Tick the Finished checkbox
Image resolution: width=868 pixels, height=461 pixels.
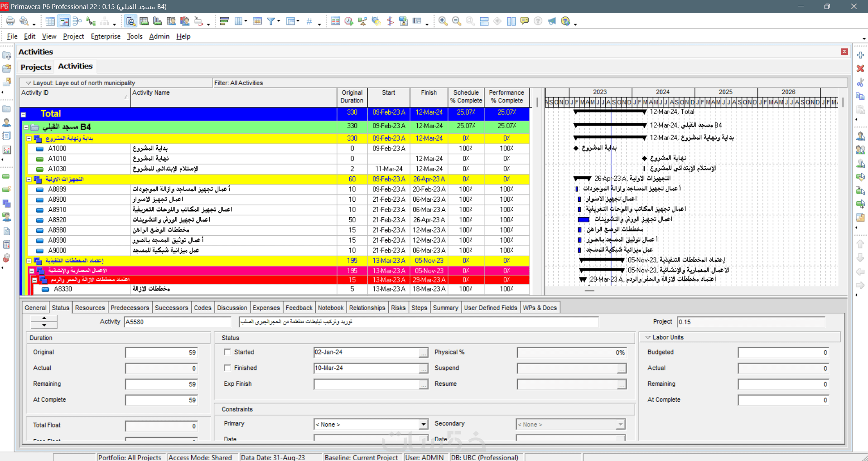(x=227, y=368)
